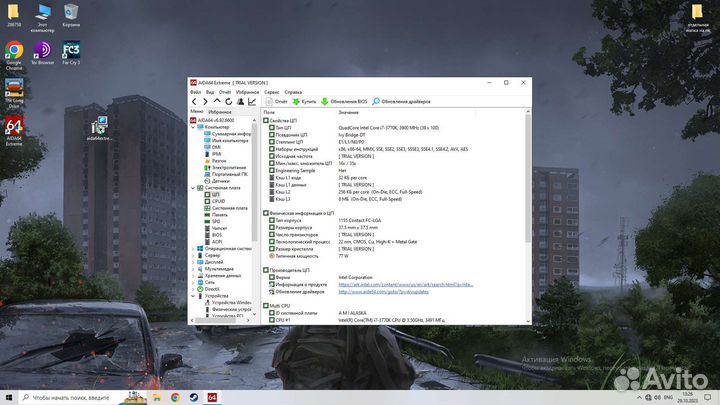The image size is (720, 405).
Task: Go up one level with the up arrow icon
Action: tap(217, 101)
